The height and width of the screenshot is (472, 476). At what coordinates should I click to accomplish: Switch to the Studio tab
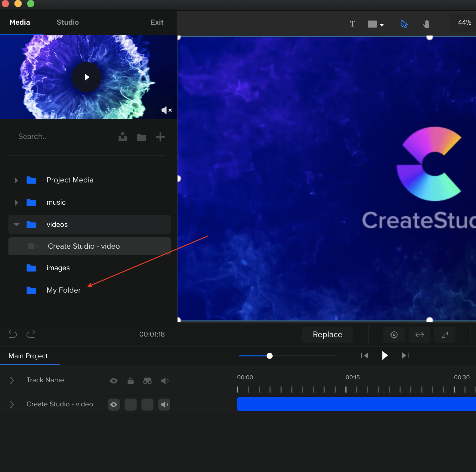[68, 22]
